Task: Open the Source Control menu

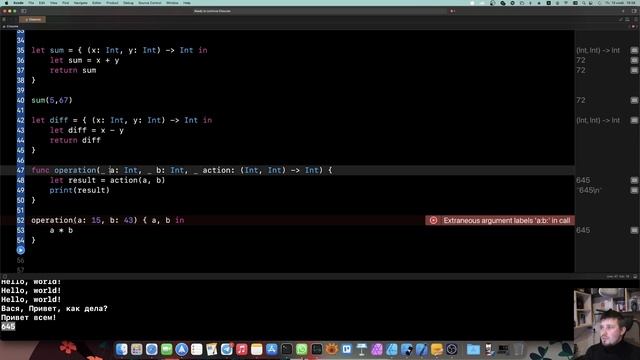Action: click(149, 3)
